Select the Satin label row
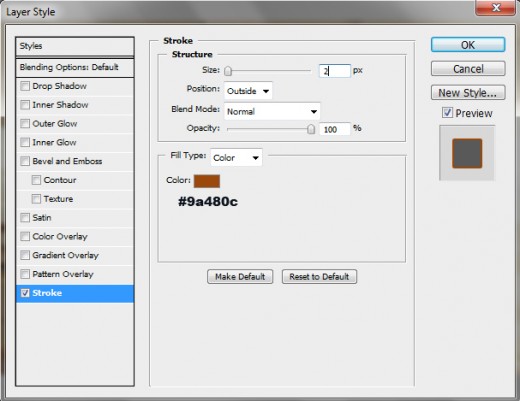Screen dimensions: 520x401 42,218
